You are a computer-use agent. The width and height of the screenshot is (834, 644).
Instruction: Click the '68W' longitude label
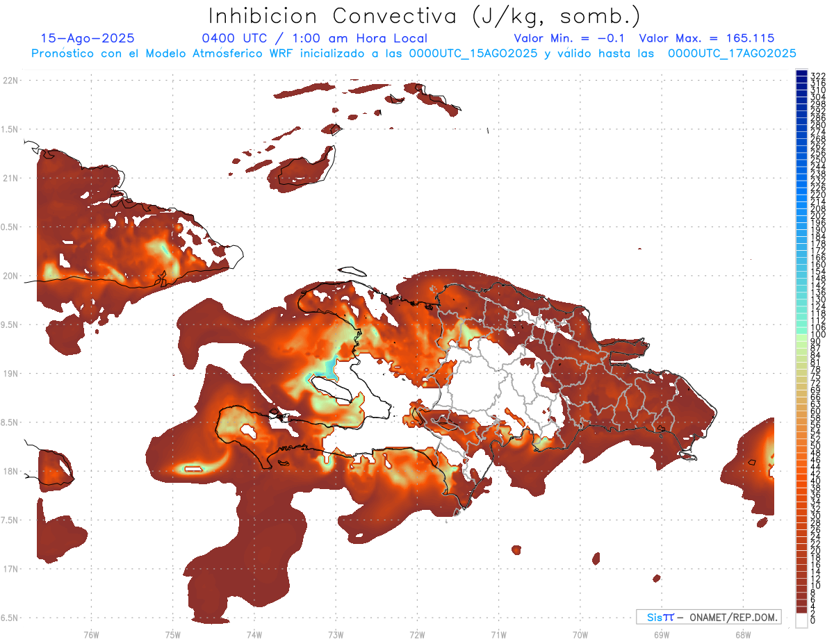(743, 634)
